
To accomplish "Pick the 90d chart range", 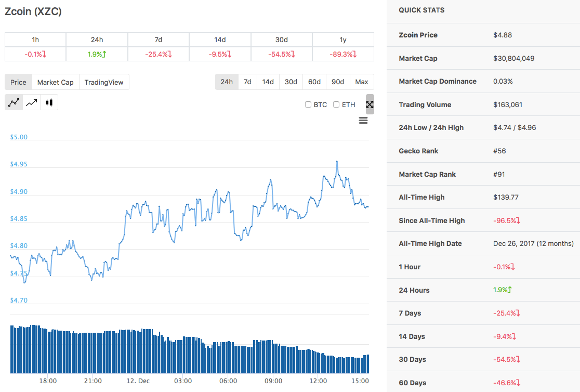I will click(338, 82).
